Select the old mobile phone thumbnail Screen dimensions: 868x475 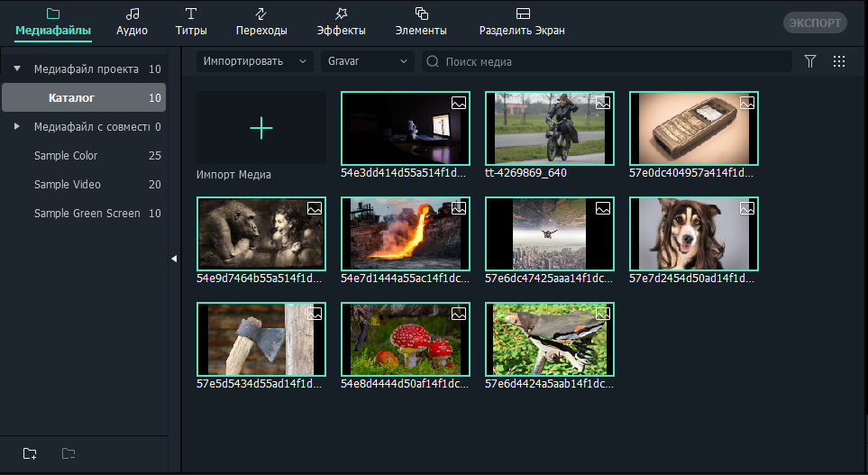(x=694, y=128)
